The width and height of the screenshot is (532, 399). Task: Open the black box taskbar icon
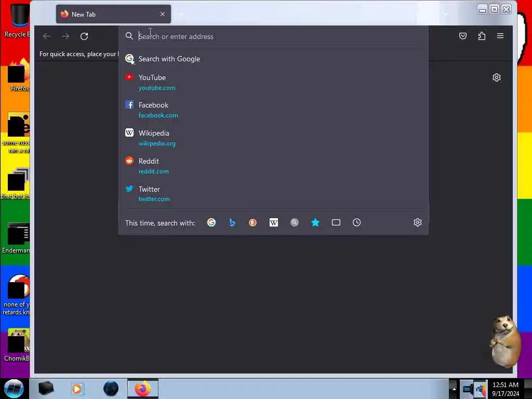[46, 389]
